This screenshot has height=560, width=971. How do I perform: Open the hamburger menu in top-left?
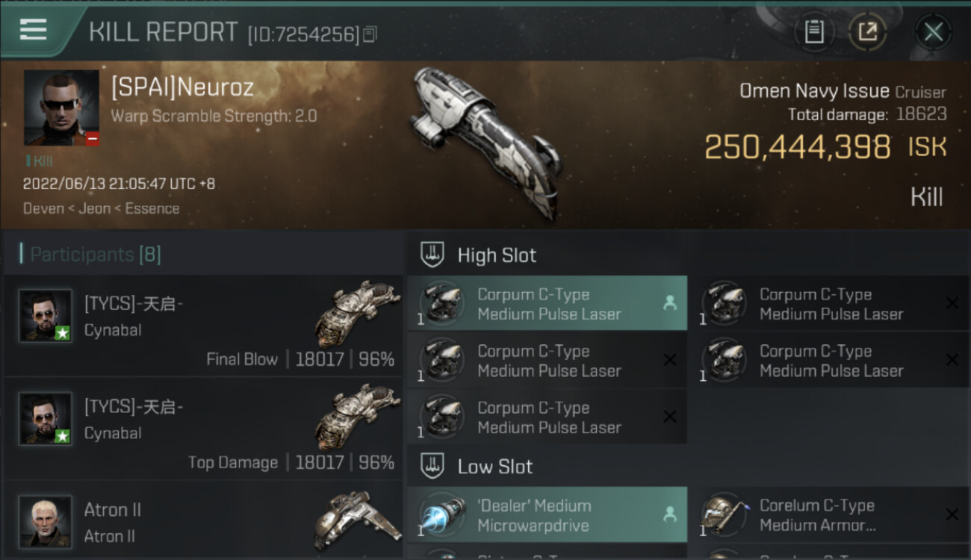[34, 30]
